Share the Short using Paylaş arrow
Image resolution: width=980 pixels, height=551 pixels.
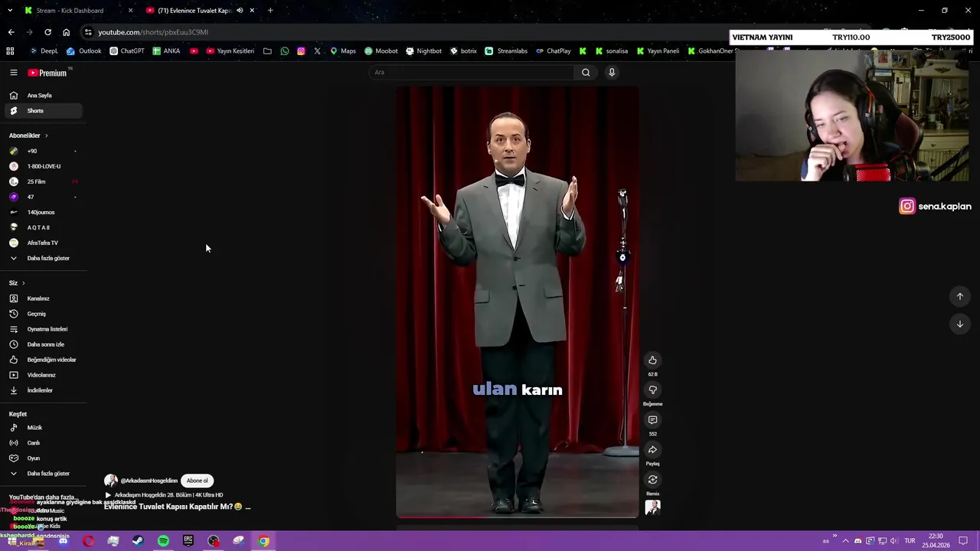pos(652,450)
